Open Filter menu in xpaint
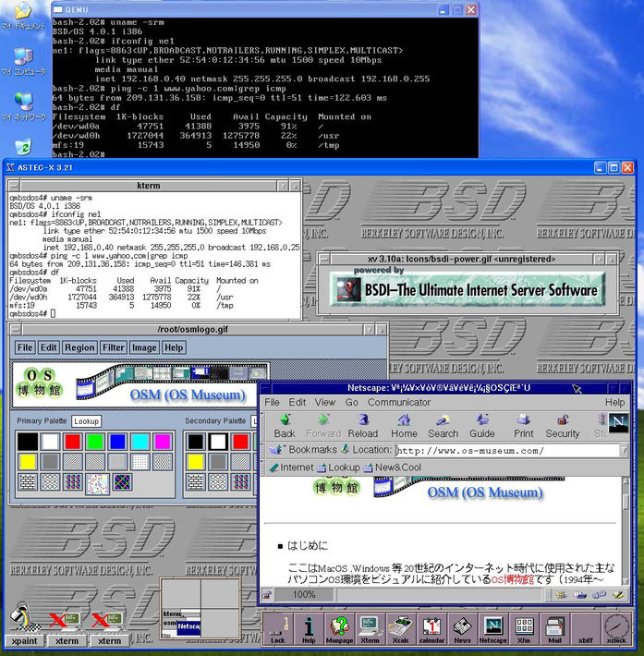 [114, 347]
